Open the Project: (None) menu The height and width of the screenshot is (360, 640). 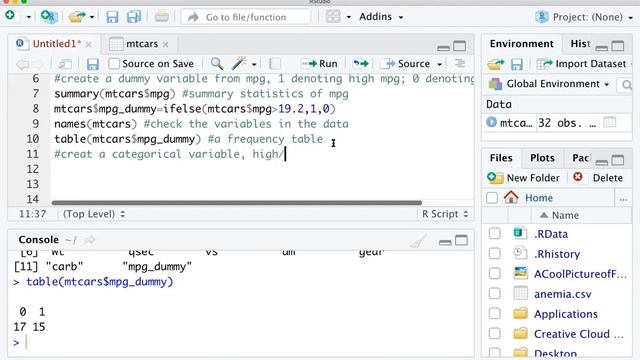(584, 17)
